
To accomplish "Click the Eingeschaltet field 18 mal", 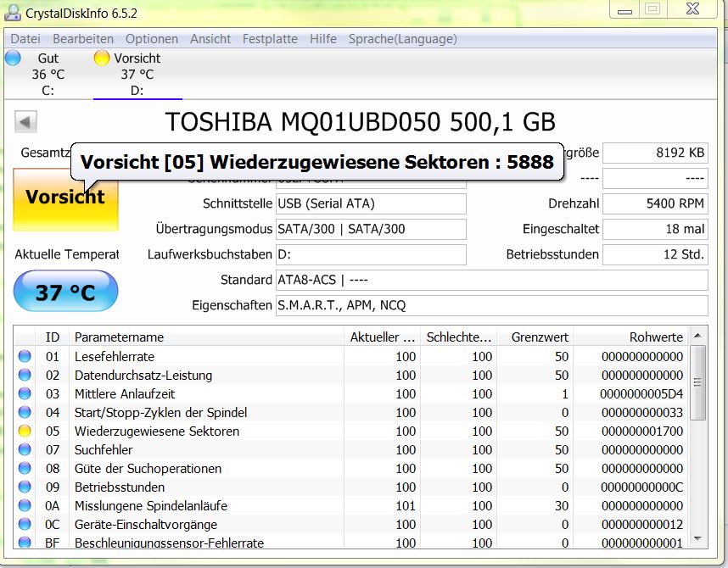I will click(x=655, y=229).
